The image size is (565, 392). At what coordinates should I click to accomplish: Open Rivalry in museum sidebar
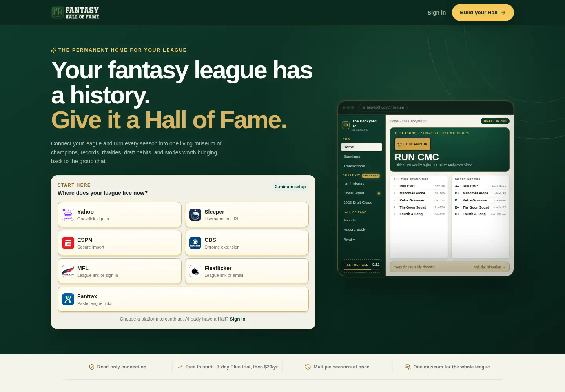pos(361,240)
